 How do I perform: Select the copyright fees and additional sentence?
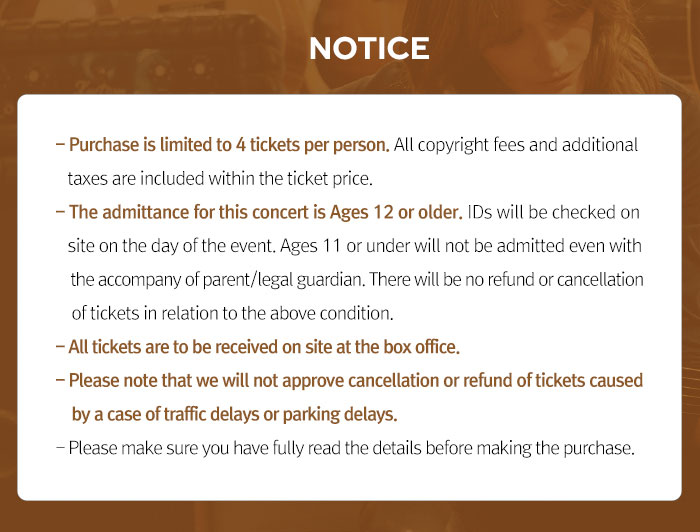point(516,145)
